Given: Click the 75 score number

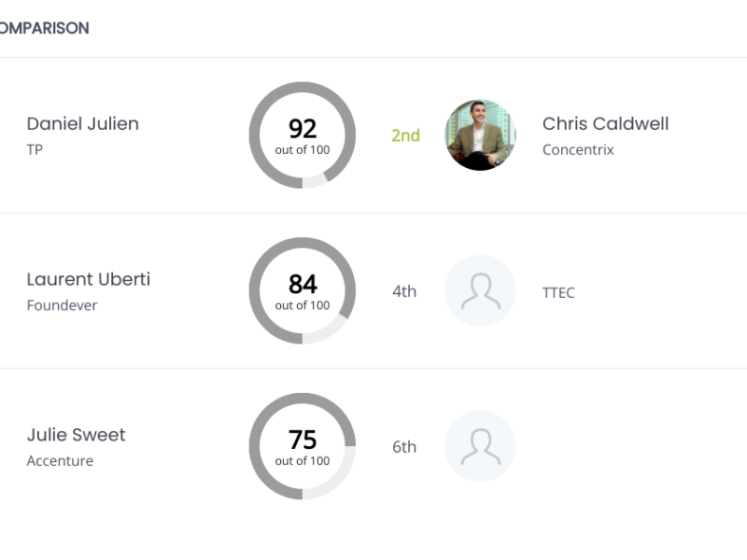Looking at the screenshot, I should [x=303, y=440].
